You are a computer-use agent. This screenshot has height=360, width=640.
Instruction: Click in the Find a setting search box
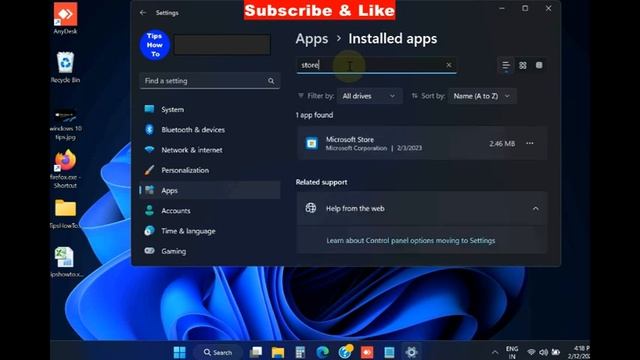tap(209, 81)
